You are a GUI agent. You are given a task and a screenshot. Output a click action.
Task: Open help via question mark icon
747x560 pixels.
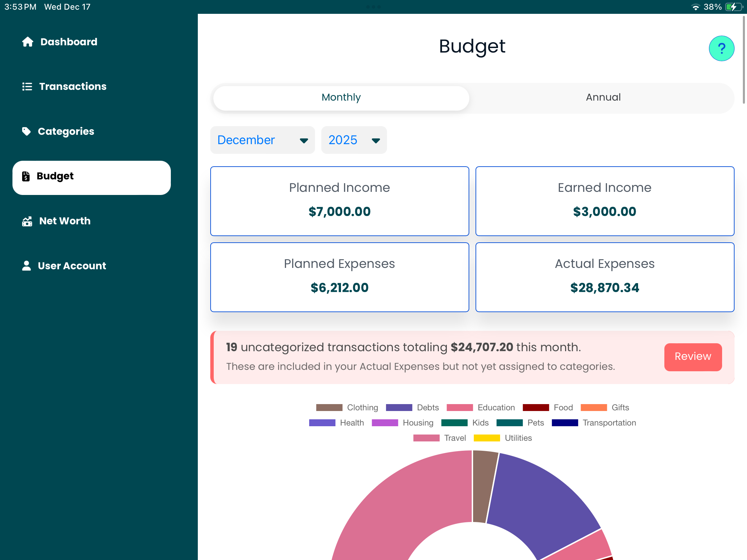pos(721,48)
